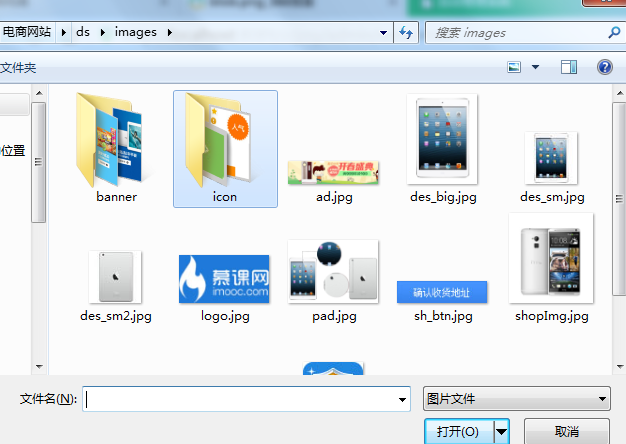626x444 pixels.
Task: Select the ad.jpg image file
Action: click(x=334, y=172)
